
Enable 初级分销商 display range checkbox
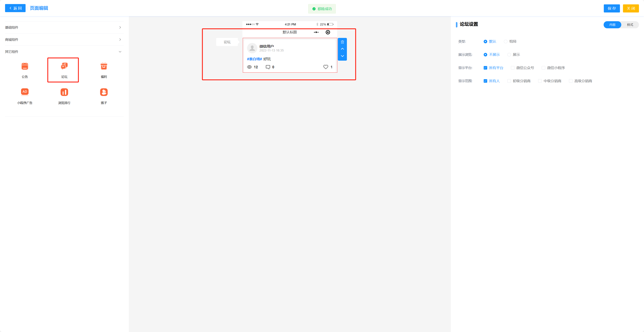tap(509, 81)
